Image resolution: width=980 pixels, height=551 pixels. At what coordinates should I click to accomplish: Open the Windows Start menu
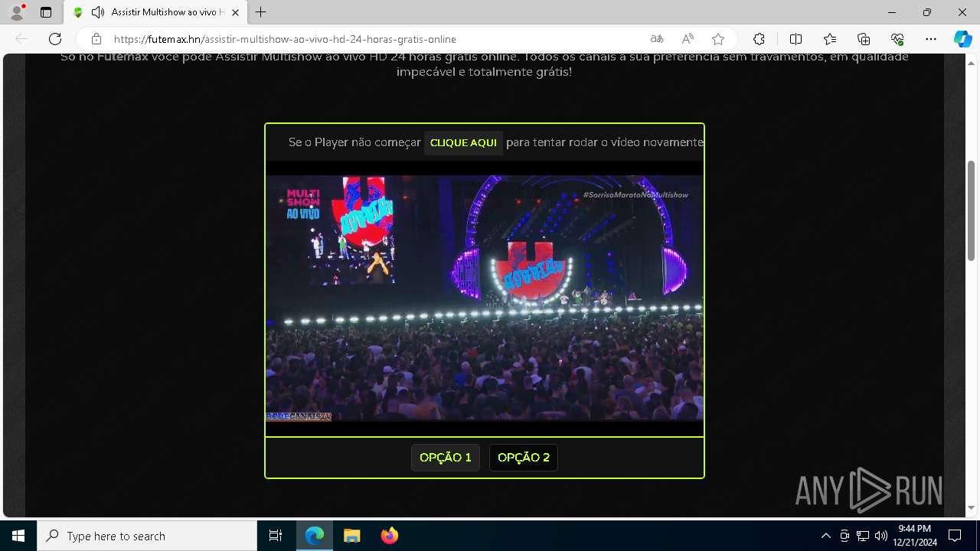pos(18,536)
